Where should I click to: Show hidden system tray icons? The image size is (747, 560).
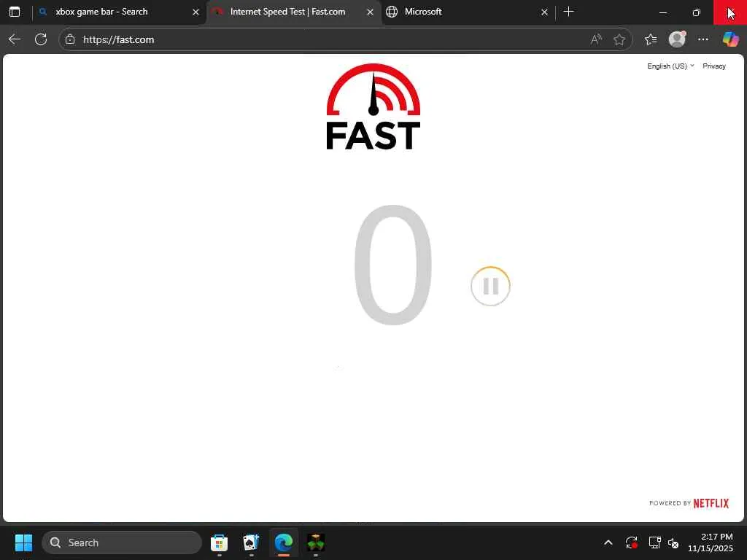608,542
